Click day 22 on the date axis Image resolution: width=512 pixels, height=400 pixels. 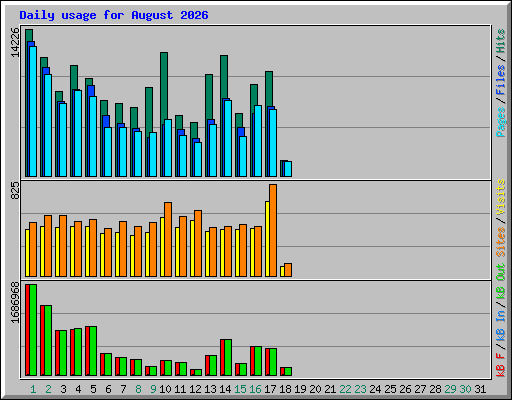point(345,389)
